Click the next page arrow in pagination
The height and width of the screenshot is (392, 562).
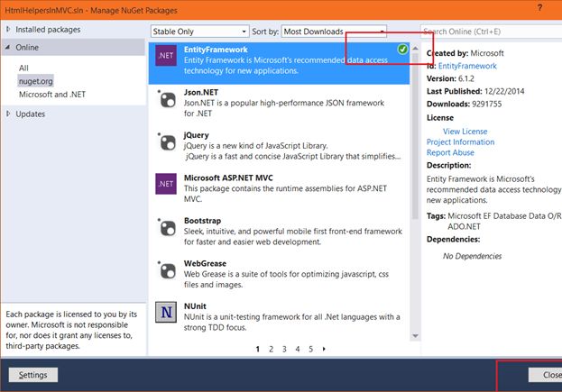pos(324,349)
